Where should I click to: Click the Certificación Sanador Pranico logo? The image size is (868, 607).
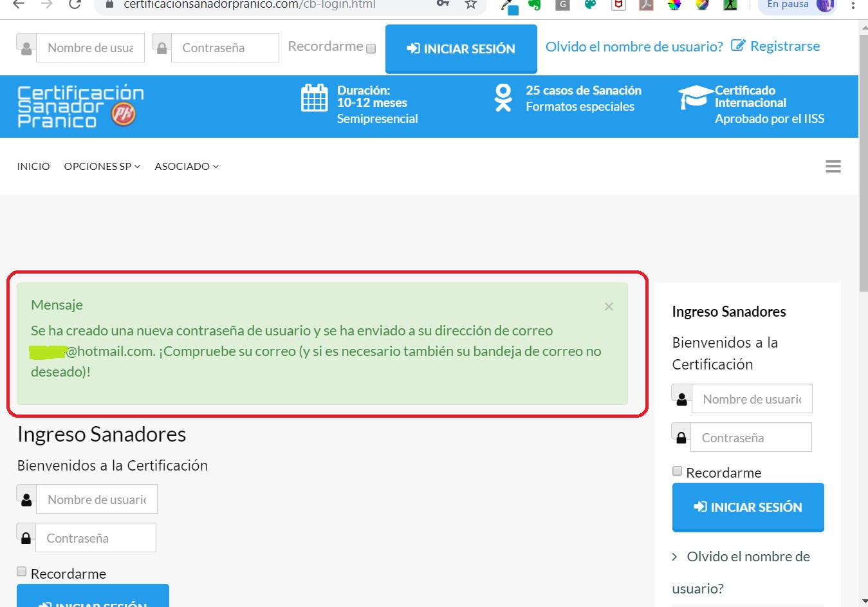[x=80, y=106]
